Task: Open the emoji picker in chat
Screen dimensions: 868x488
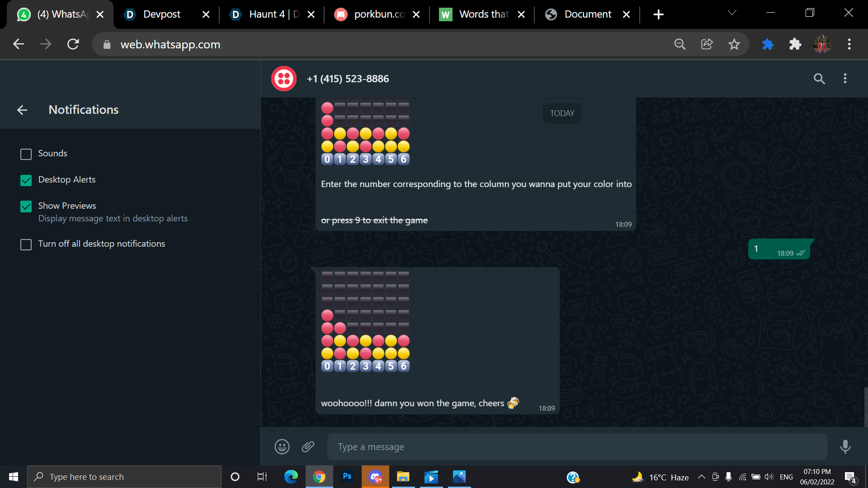Action: pyautogui.click(x=282, y=447)
